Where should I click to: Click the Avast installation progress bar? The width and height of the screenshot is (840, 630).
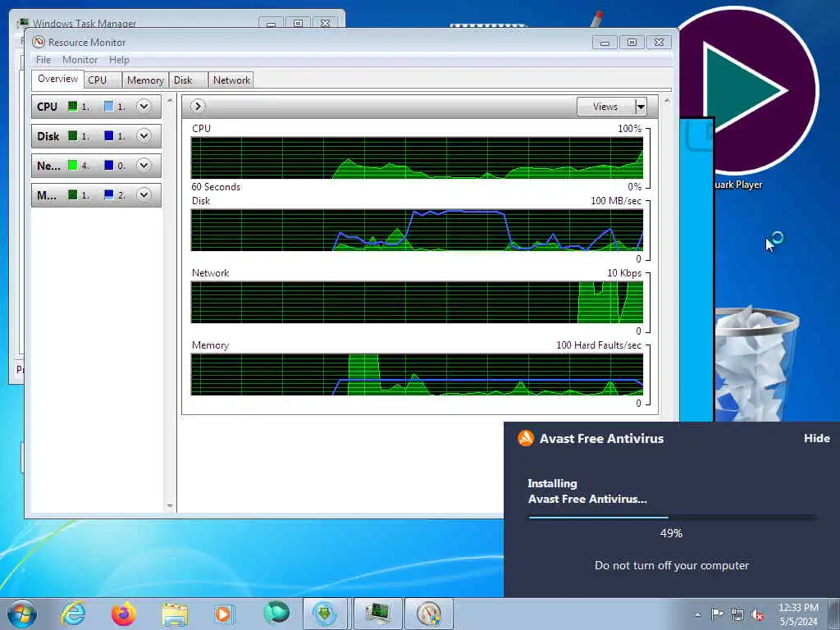click(x=672, y=517)
